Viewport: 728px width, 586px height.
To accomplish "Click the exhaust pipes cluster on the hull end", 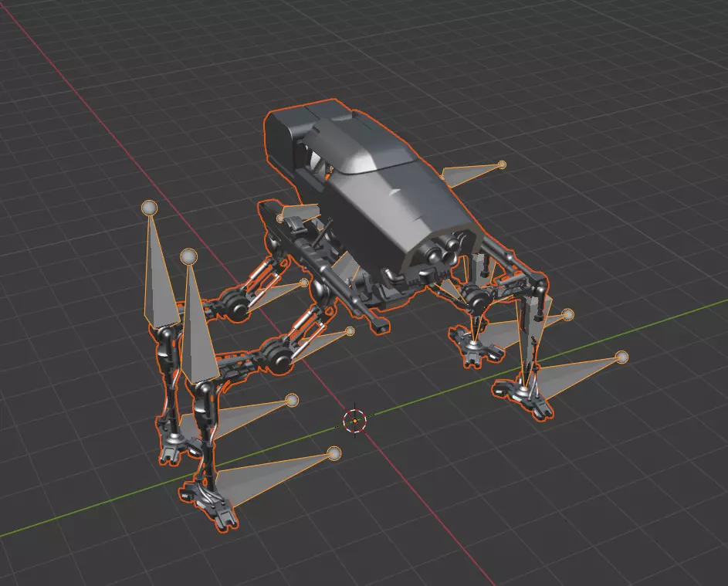I will (442, 251).
